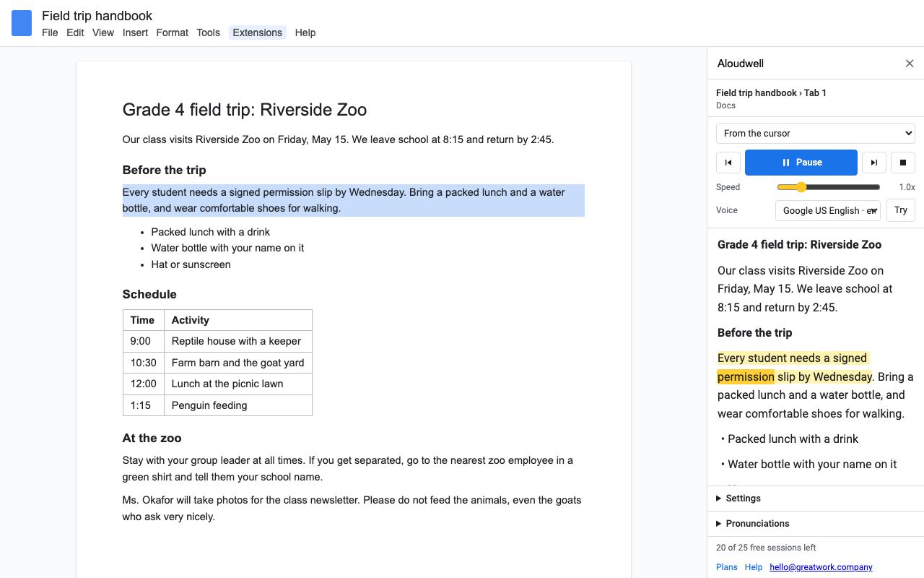Viewport: 924px width, 578px height.
Task: Click the 'Field trip handbook › Tab 1' breadcrumb
Action: pyautogui.click(x=771, y=92)
